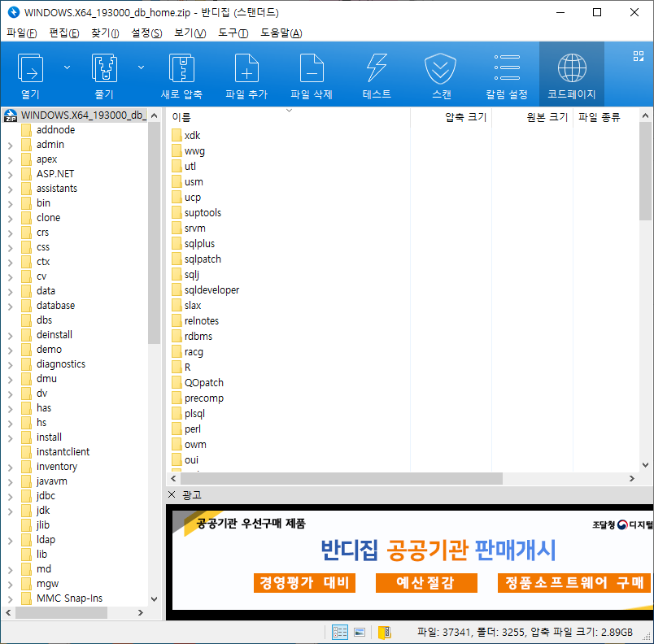Viewport: 654px width, 644px height.
Task: Select the jlib folder in tree
Action: pyautogui.click(x=43, y=524)
